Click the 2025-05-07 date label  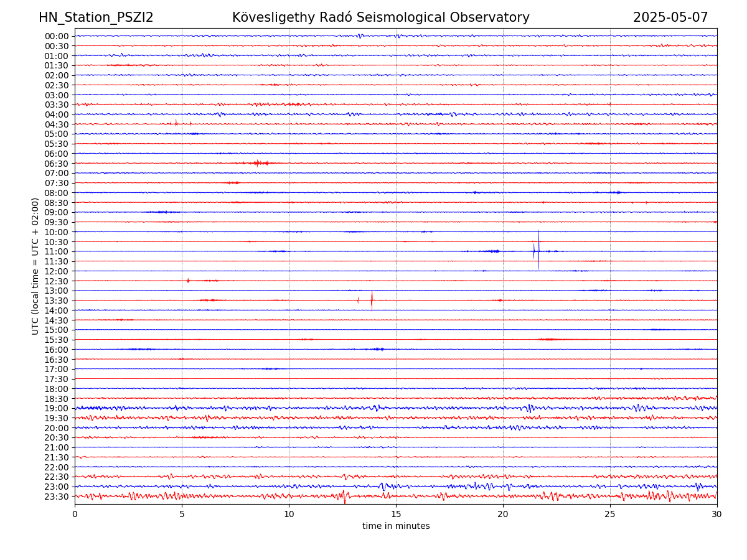tap(670, 17)
